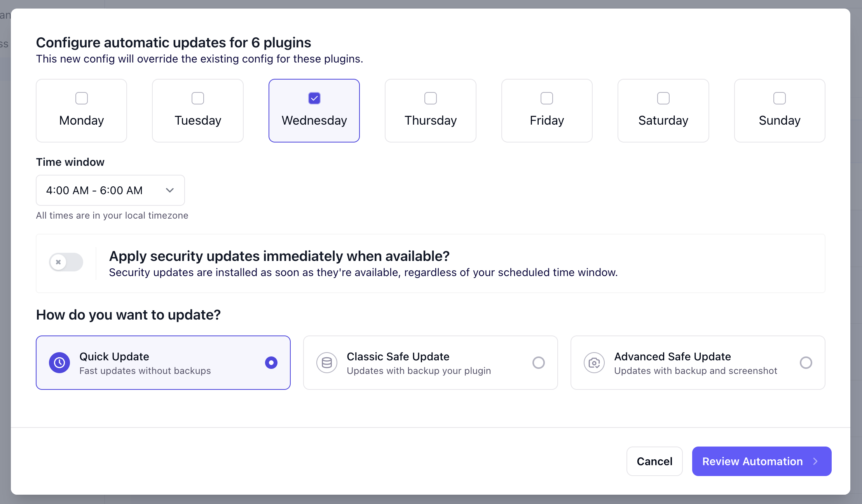This screenshot has height=504, width=862.
Task: Select the Advanced Safe Update option card
Action: pyautogui.click(x=698, y=363)
